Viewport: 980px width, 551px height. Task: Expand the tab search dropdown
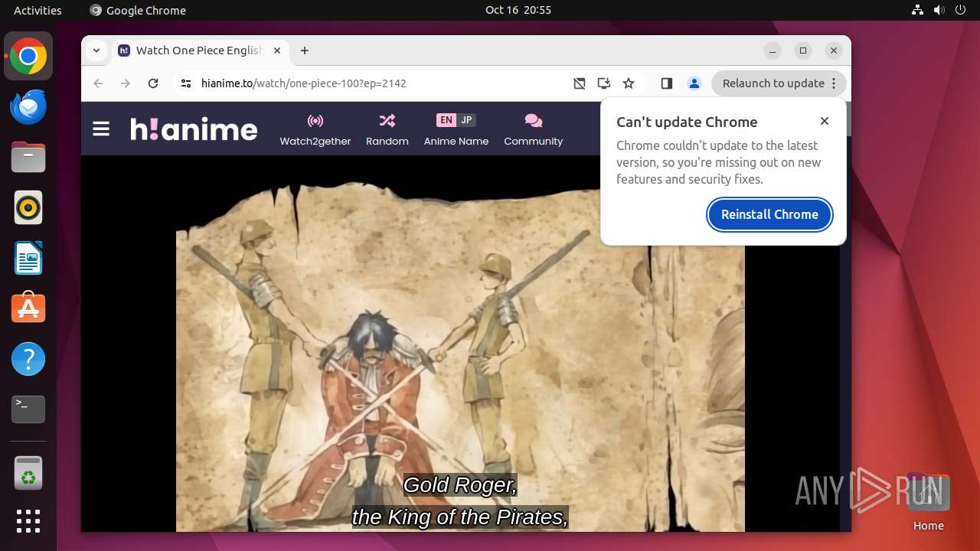coord(96,51)
